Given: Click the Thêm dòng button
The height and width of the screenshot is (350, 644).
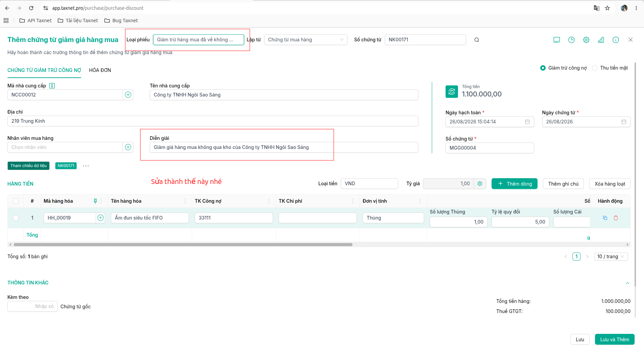Looking at the screenshot, I should [x=514, y=184].
